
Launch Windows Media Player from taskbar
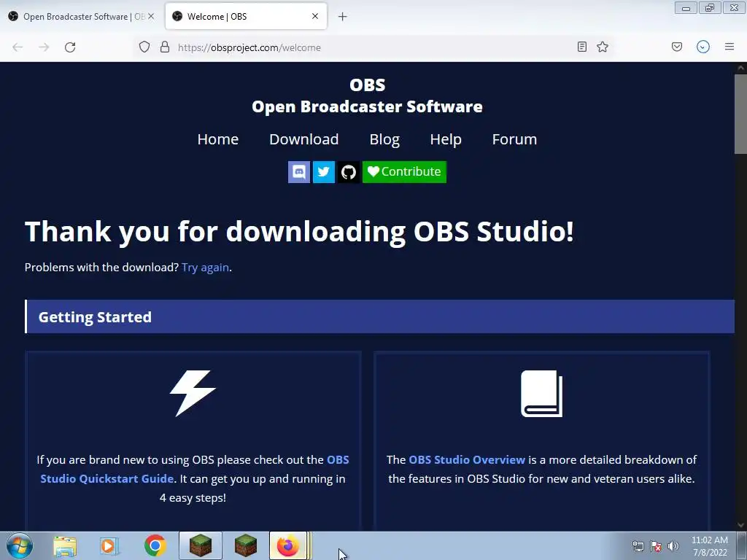(109, 546)
